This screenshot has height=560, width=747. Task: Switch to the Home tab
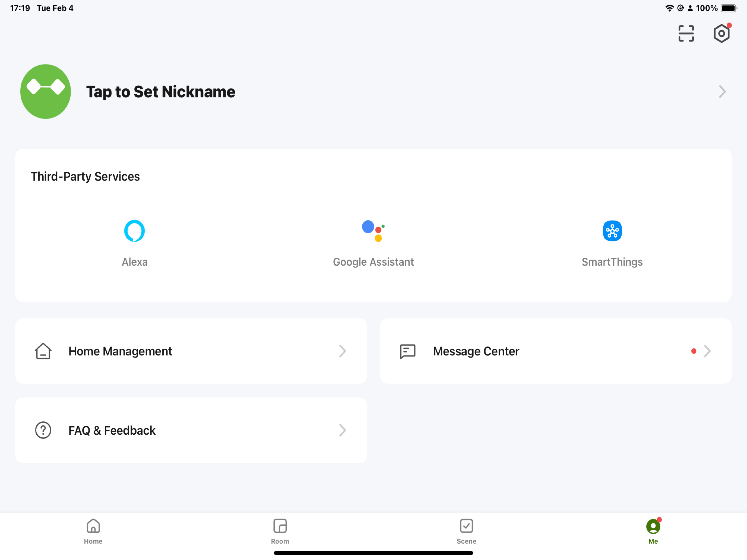click(93, 532)
